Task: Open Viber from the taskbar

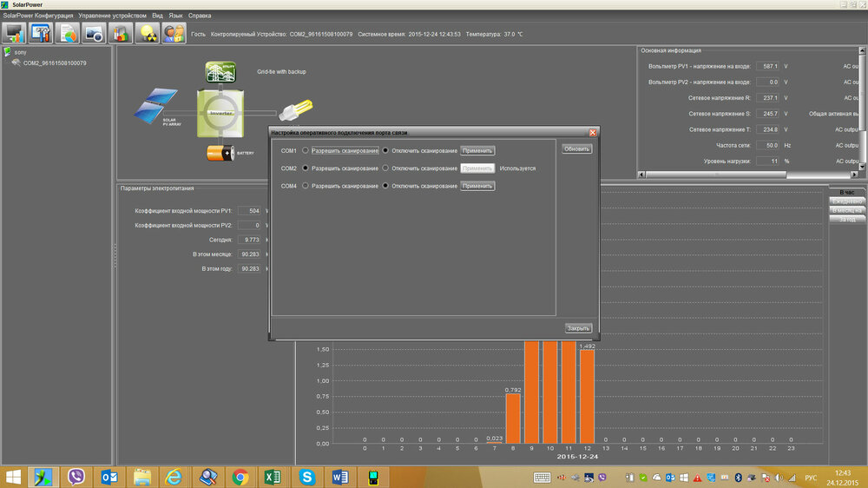Action: [x=76, y=477]
